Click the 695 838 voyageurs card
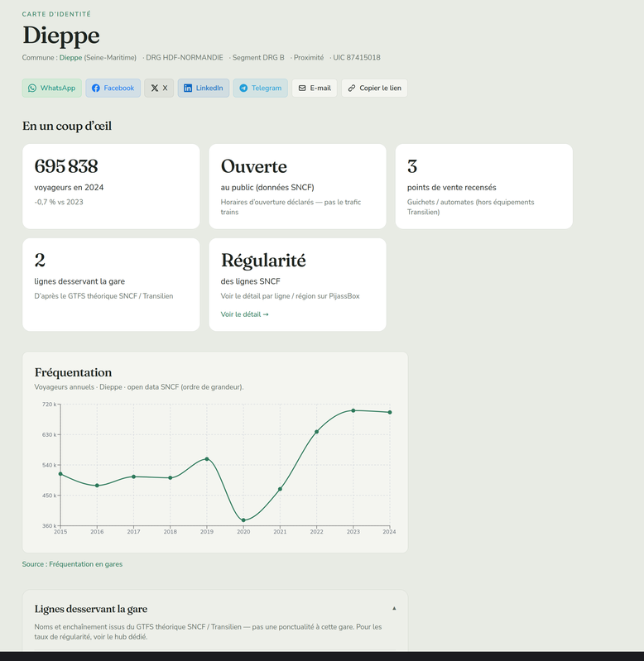Image resolution: width=644 pixels, height=661 pixels. pos(111,186)
